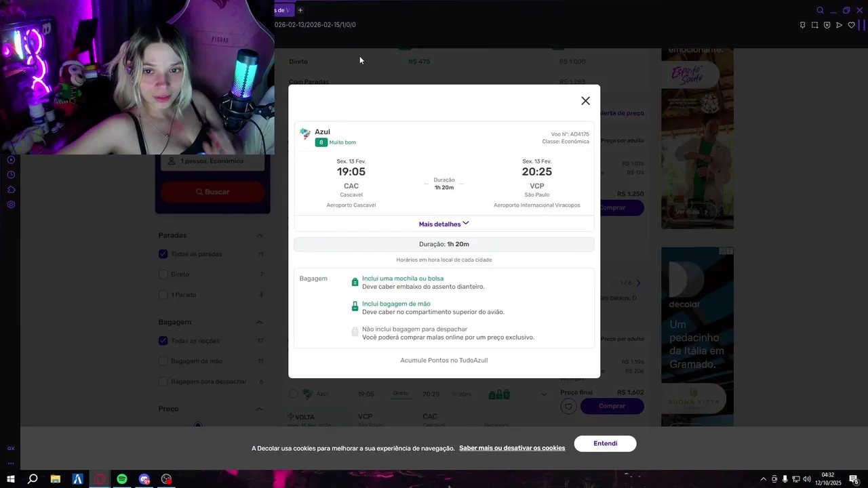Open the blue A app in the taskbar
This screenshot has width=868, height=488.
point(77,479)
